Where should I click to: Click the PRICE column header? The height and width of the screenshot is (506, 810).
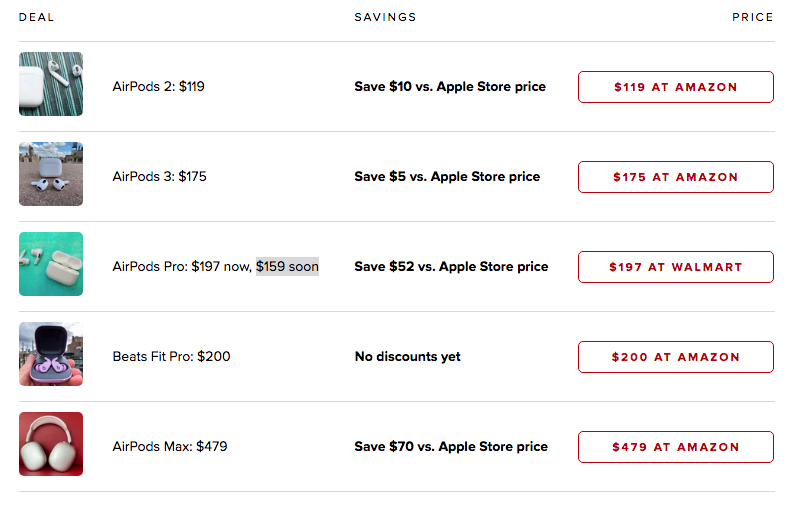coord(752,17)
